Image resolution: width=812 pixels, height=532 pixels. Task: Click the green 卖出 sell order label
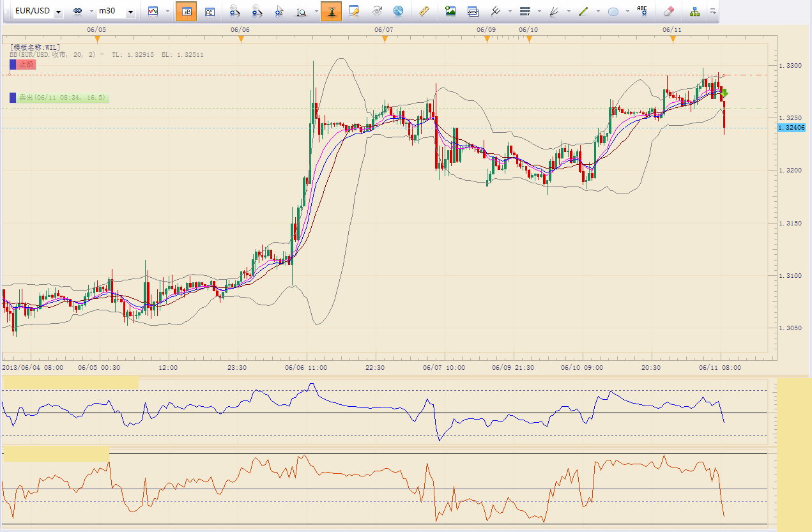(x=62, y=98)
